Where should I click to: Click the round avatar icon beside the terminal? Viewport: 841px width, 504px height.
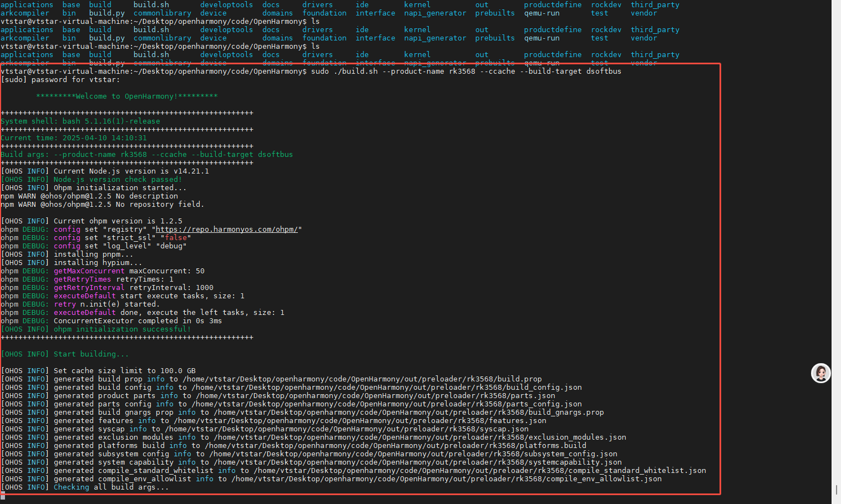click(820, 373)
